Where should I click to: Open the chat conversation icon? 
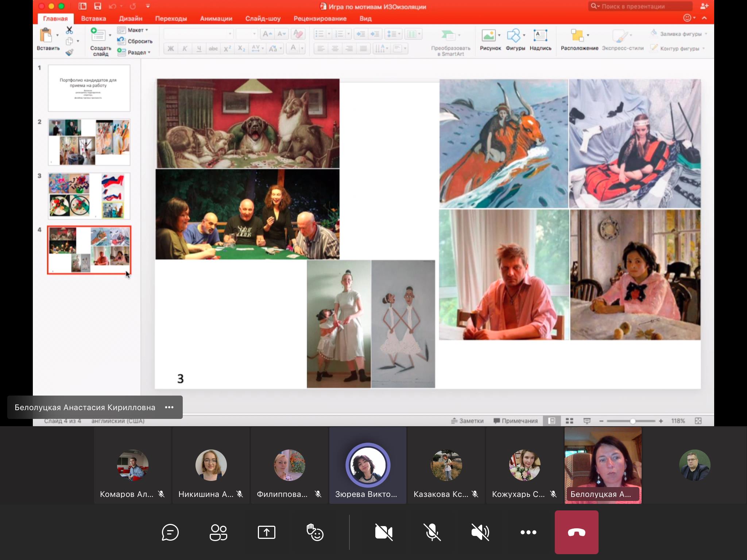click(170, 533)
